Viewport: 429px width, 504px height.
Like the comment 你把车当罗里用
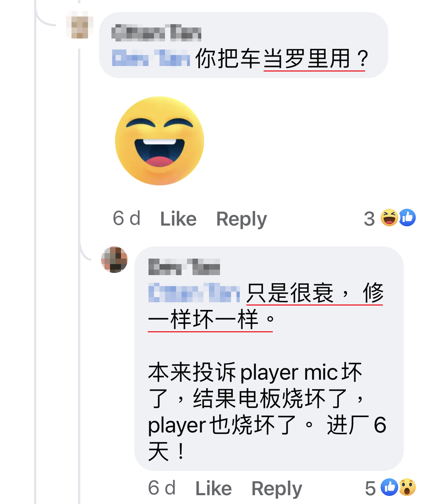tap(178, 219)
